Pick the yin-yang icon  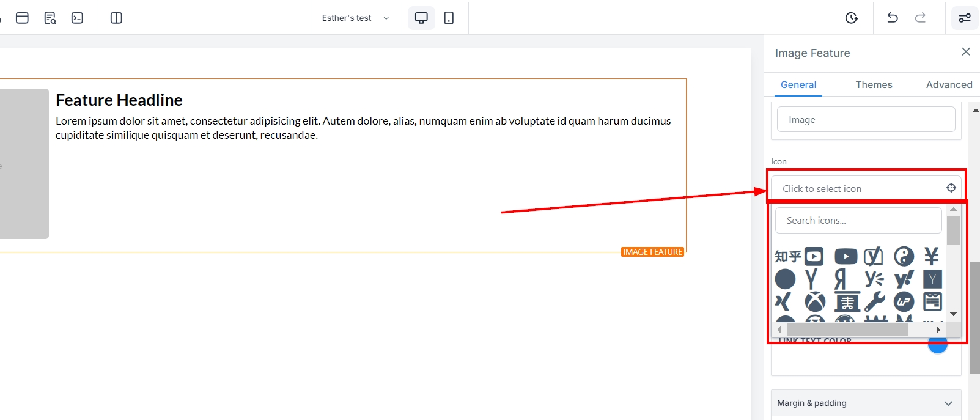tap(904, 256)
